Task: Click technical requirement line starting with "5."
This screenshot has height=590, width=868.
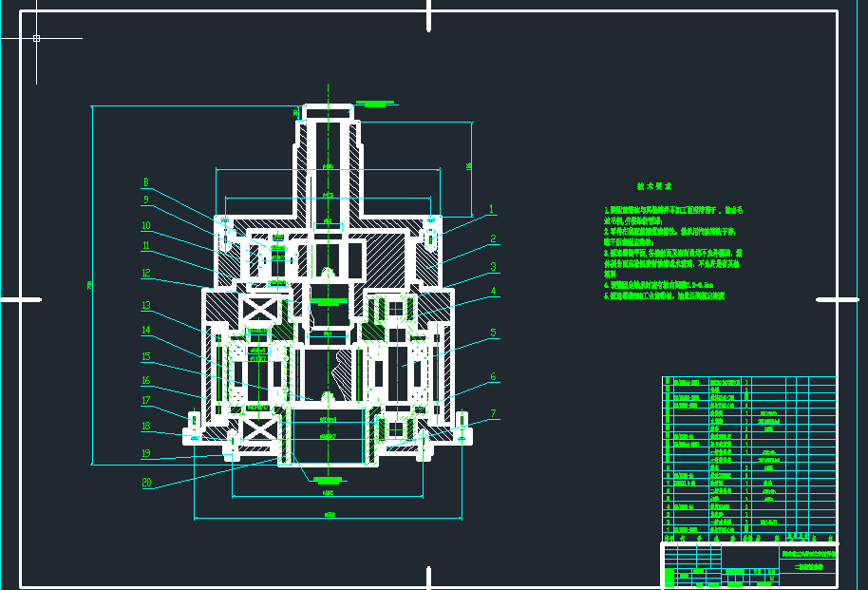Action: click(664, 296)
